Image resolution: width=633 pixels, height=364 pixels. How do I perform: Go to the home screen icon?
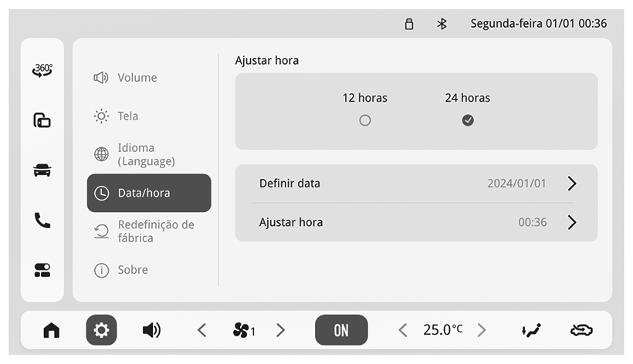click(x=51, y=330)
